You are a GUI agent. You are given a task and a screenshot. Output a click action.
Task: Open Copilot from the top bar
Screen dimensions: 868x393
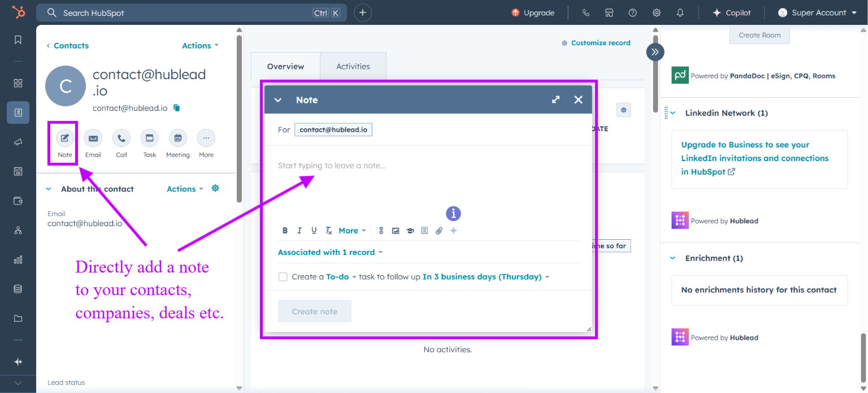tap(731, 12)
